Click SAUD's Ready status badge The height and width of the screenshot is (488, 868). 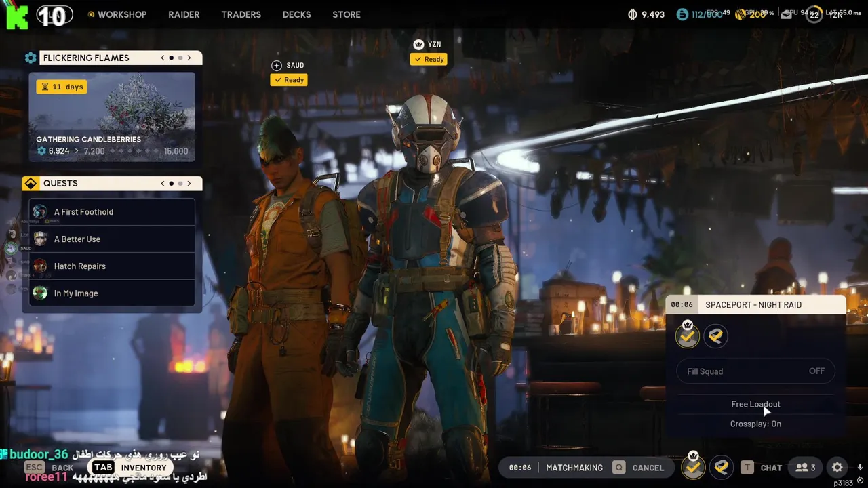(289, 80)
